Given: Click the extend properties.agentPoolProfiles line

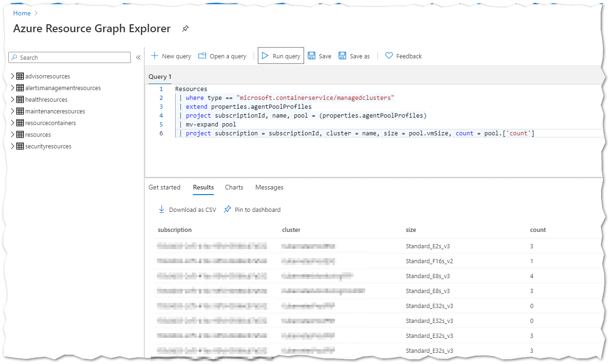Looking at the screenshot, I should (248, 106).
